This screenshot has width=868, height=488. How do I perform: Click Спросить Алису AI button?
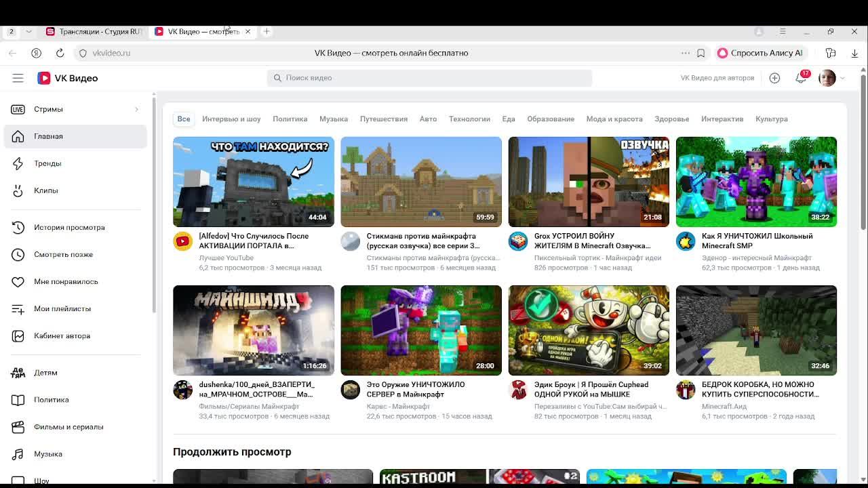tap(760, 53)
